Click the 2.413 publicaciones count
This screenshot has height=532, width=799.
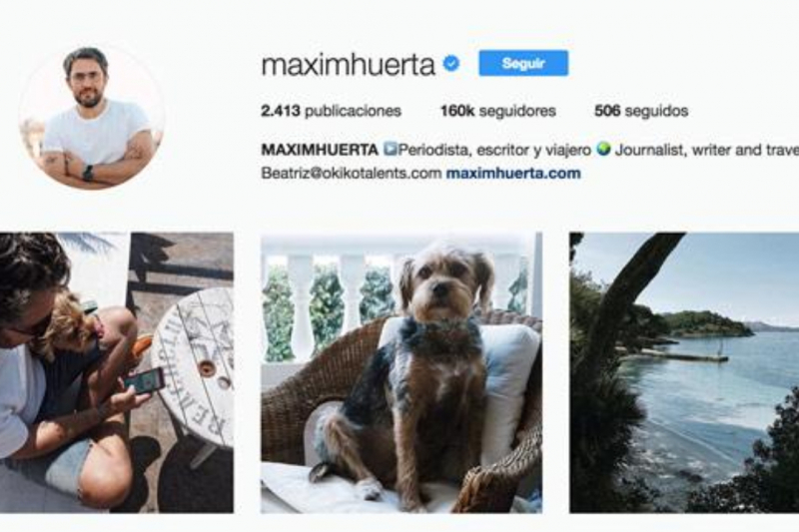331,111
